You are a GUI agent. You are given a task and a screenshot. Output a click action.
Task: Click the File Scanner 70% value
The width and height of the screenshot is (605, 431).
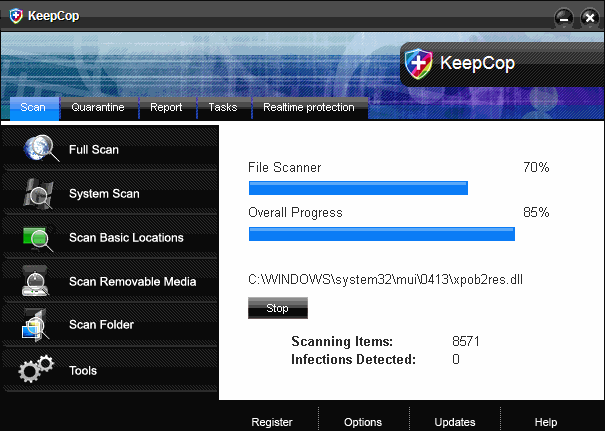point(536,167)
